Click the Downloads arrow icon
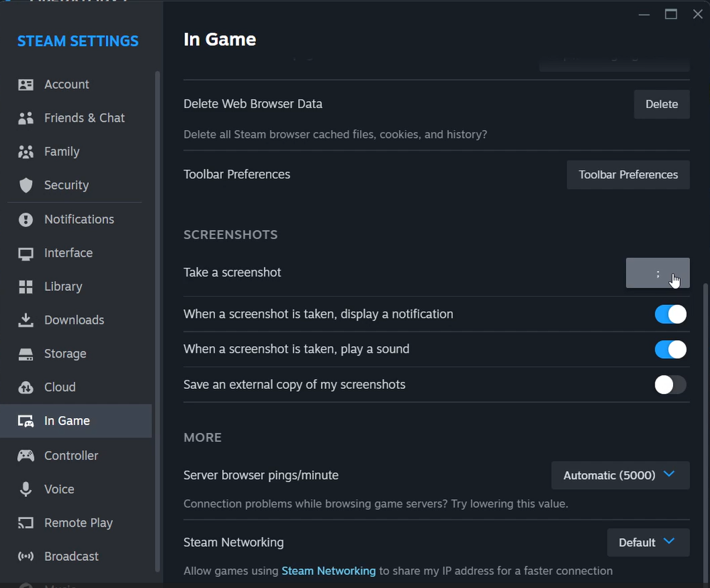Image resolution: width=710 pixels, height=588 pixels. (x=26, y=320)
